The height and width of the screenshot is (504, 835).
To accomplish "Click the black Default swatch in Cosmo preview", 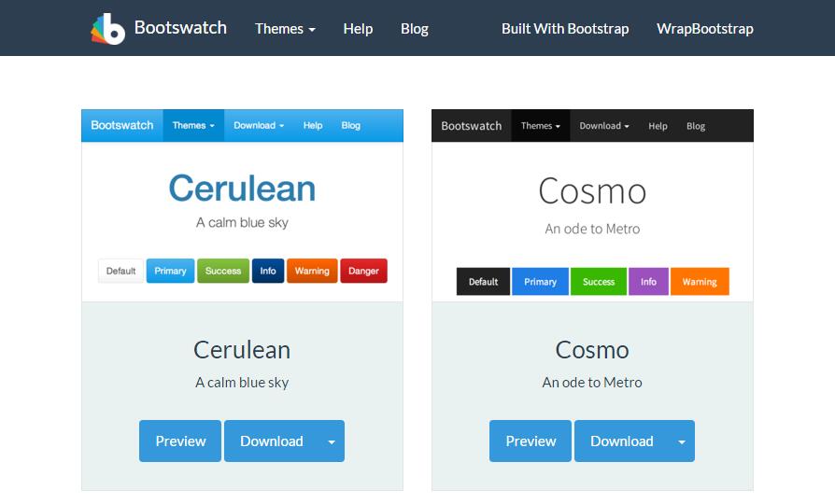I will pos(483,282).
